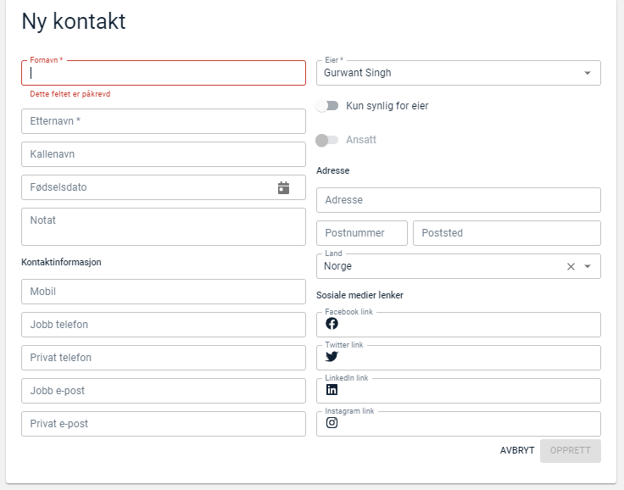Toggle the Ansatt switch

click(x=327, y=140)
